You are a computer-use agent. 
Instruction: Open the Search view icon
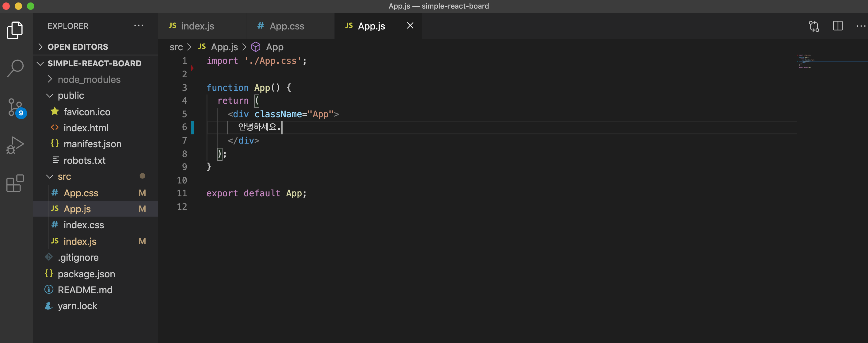click(x=15, y=68)
